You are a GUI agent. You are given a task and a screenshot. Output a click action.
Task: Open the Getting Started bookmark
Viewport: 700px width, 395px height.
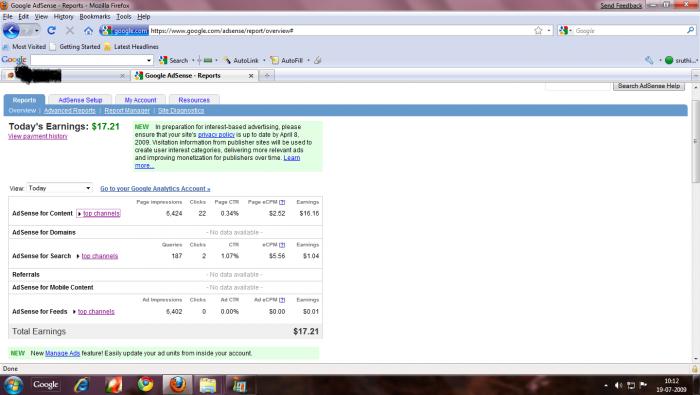pos(75,46)
